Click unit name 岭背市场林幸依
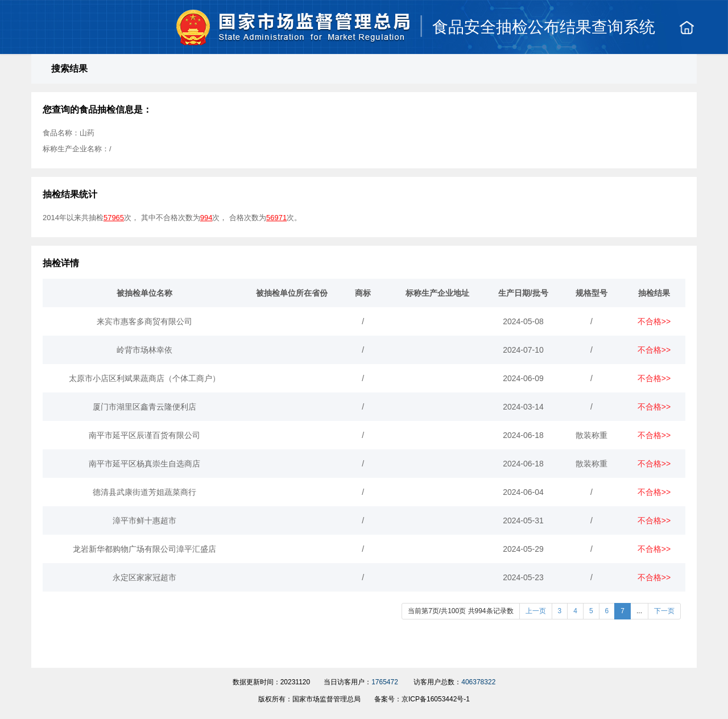 coord(144,350)
